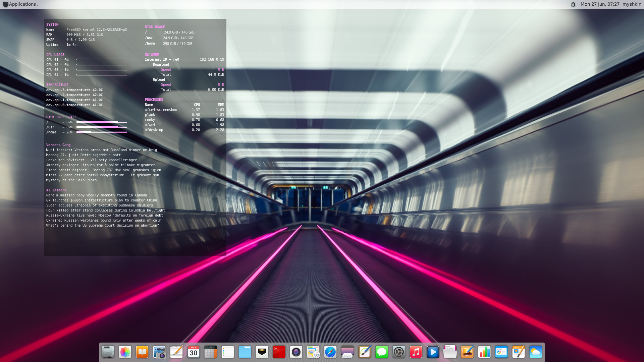Launch the Books app from the dock

pos(142,352)
